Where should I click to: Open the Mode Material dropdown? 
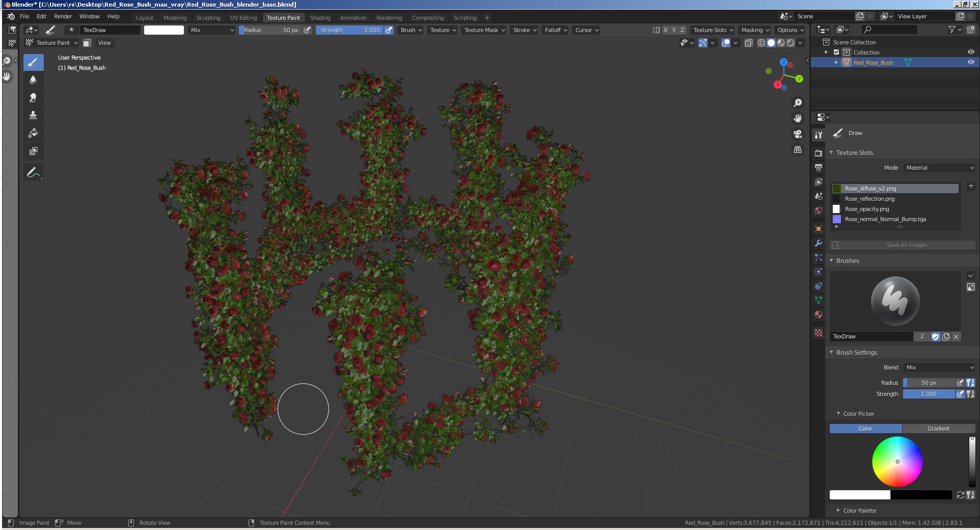pos(939,168)
